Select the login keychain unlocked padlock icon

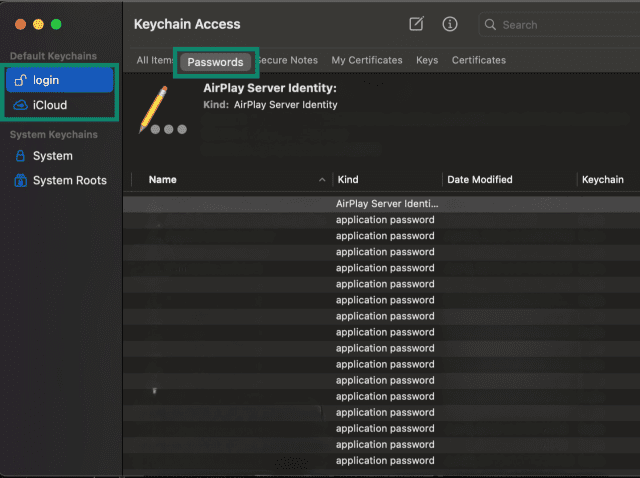click(x=20, y=80)
